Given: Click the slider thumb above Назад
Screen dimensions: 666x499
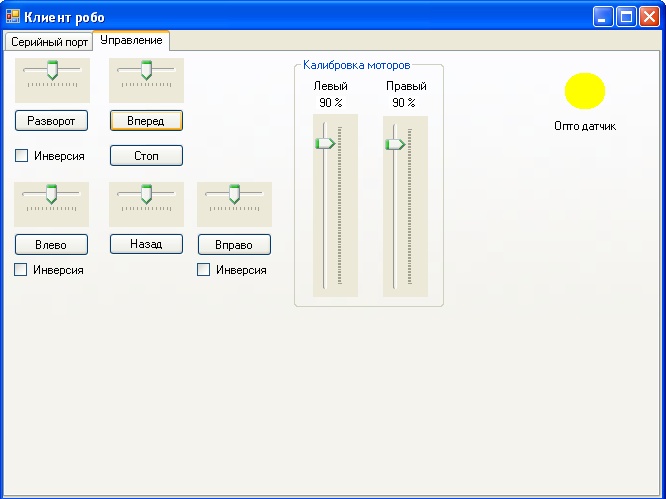Looking at the screenshot, I should pos(146,194).
